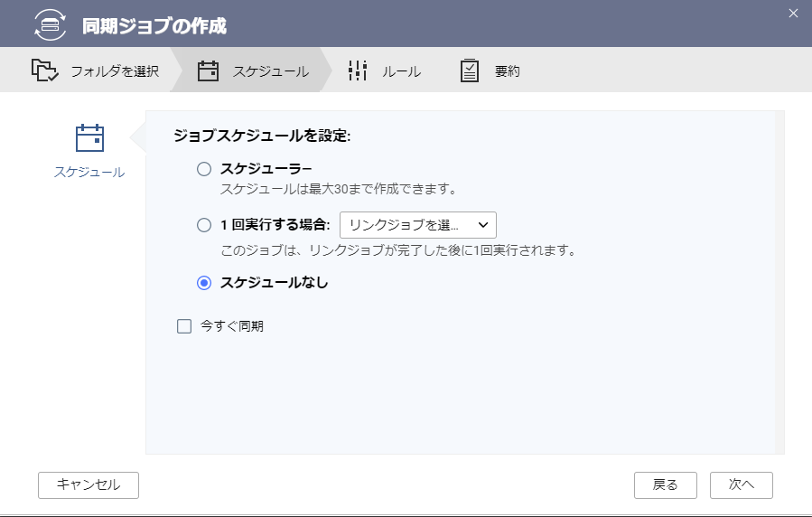
Task: Select the スケジューラー radio option
Action: [x=204, y=169]
